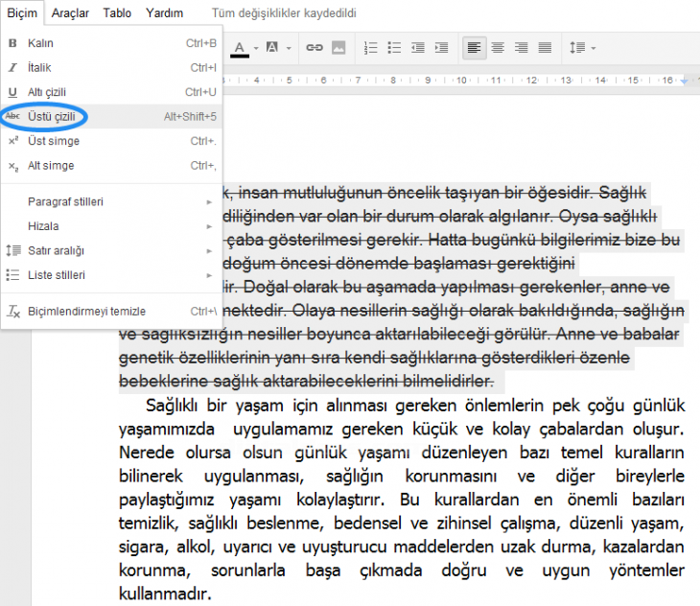Click Biçimlendirmeyi temizle option

pyautogui.click(x=86, y=312)
